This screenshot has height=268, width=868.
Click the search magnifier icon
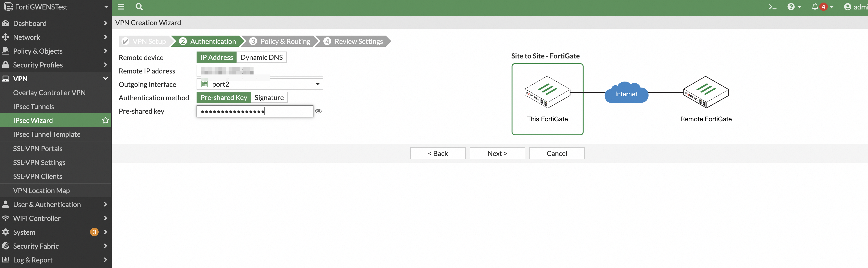139,7
